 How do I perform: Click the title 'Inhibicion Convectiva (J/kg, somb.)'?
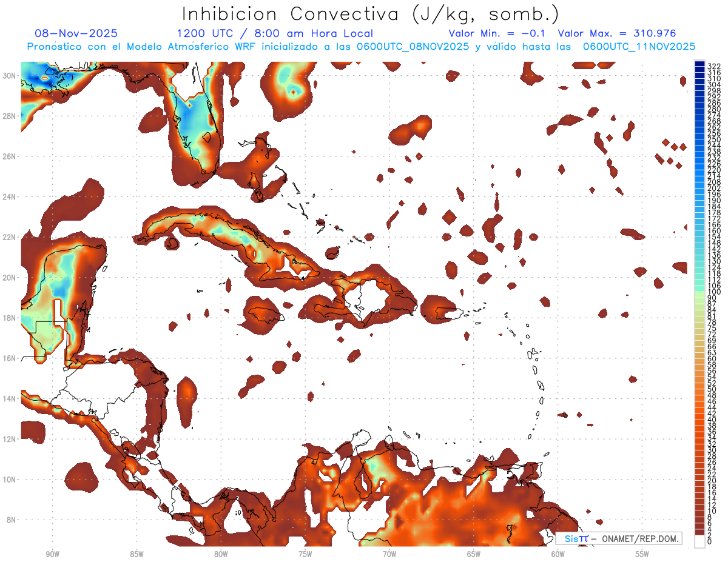[x=371, y=14]
